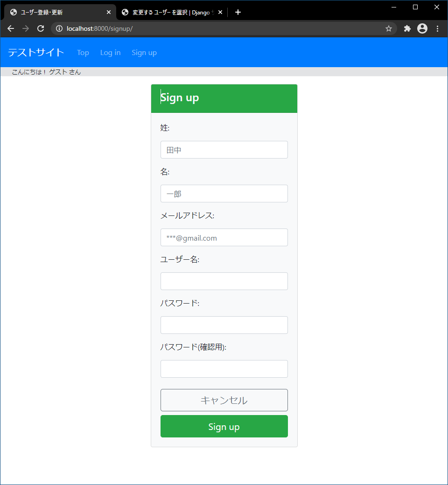Focus the パスワード(確認用) input field

click(x=224, y=369)
